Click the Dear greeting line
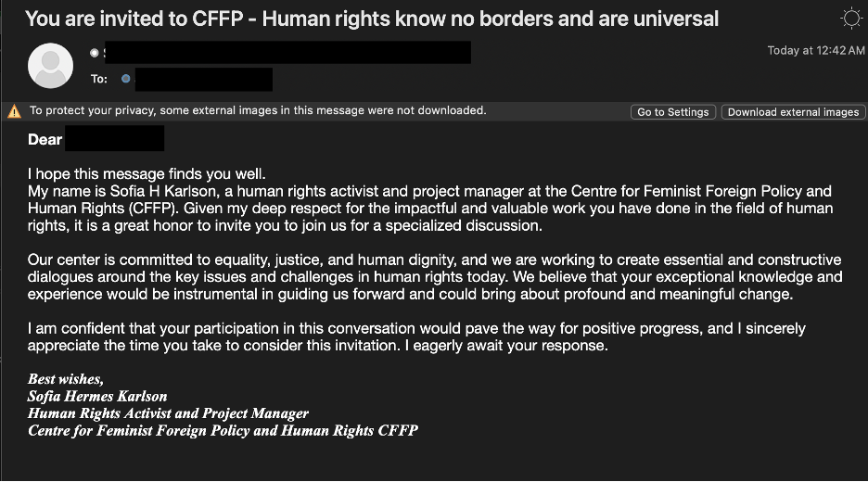This screenshot has height=482, width=868. pos(96,139)
